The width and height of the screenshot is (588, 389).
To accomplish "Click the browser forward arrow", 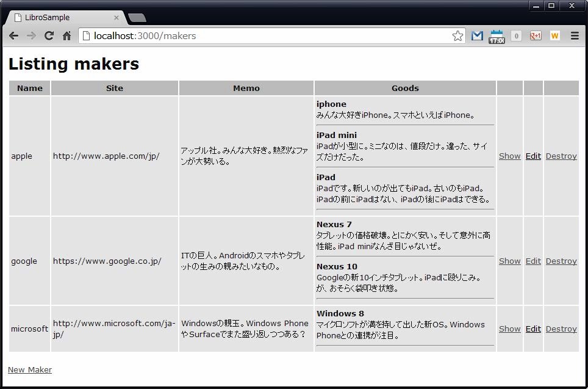I will 31,36.
